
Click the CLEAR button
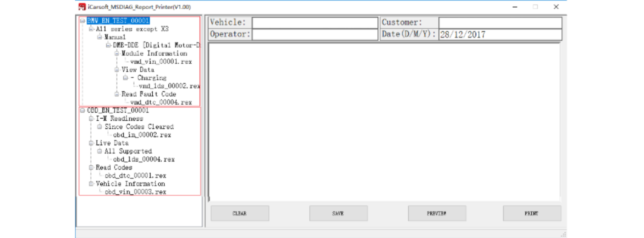click(x=240, y=213)
